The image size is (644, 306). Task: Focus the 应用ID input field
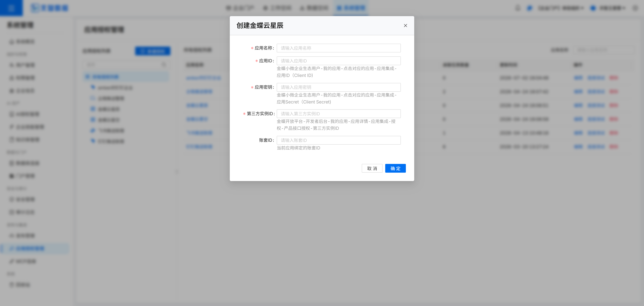(x=338, y=61)
